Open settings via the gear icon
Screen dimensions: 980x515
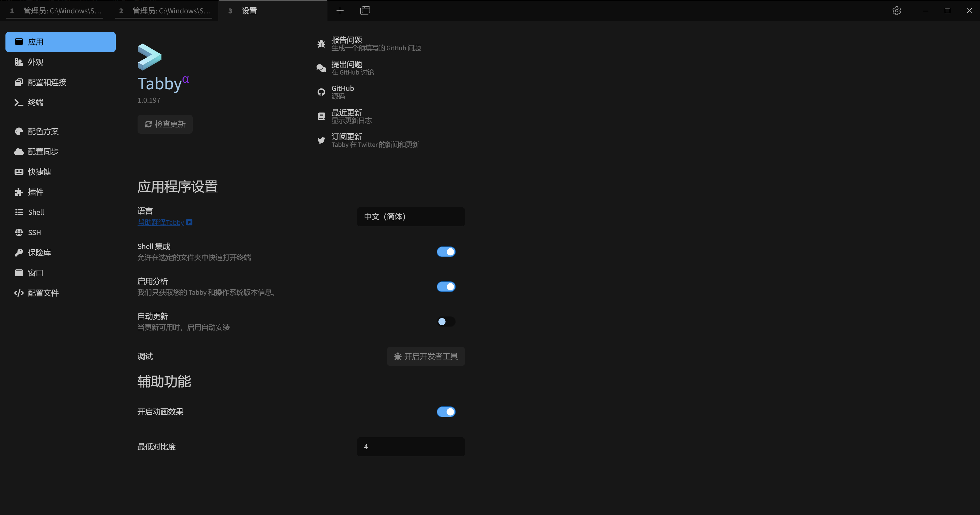(896, 11)
